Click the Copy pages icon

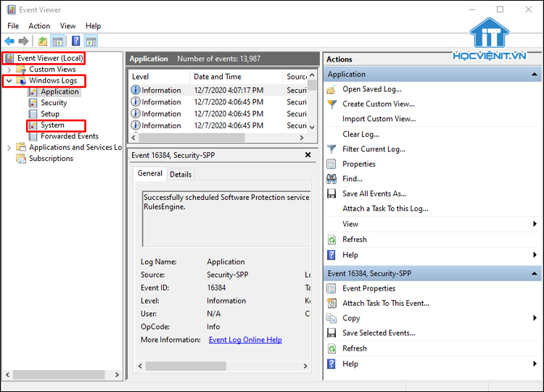click(x=331, y=318)
